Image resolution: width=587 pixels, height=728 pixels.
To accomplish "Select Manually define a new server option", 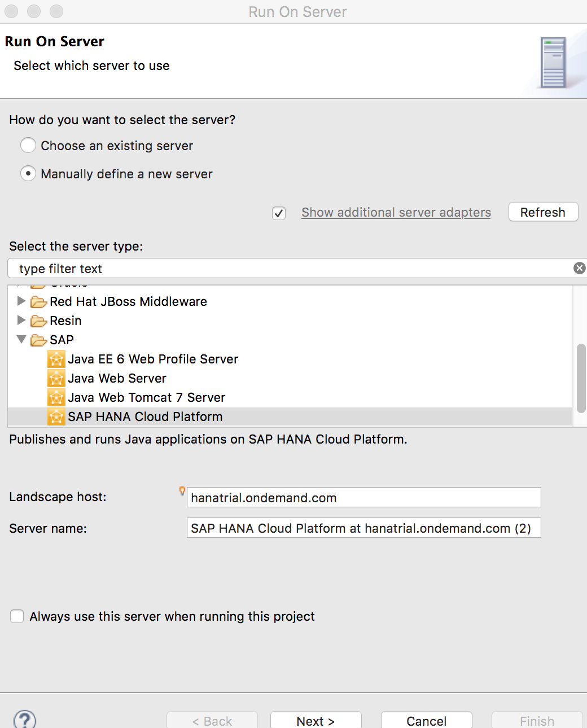I will 28,174.
